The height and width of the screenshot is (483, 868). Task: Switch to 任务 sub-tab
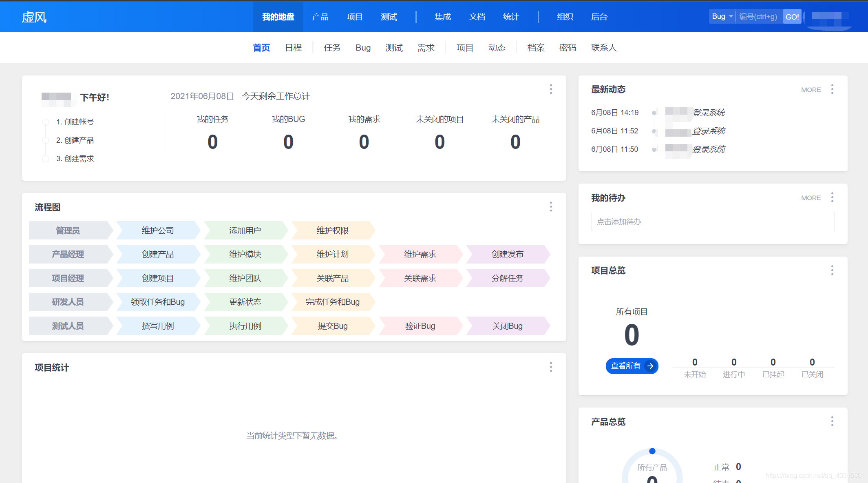[x=332, y=48]
